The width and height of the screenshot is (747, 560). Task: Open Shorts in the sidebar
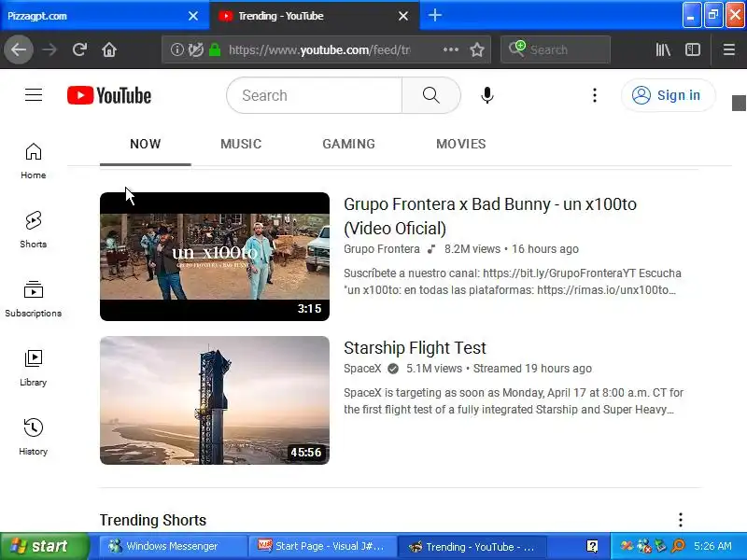pyautogui.click(x=34, y=230)
